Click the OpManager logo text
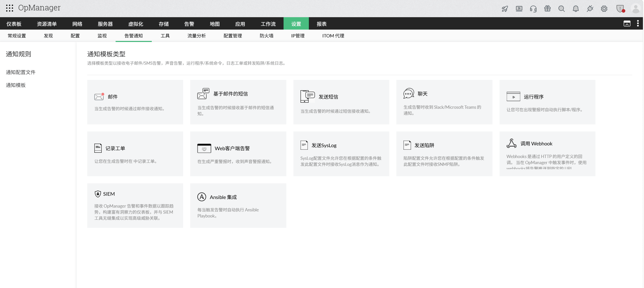 pyautogui.click(x=39, y=8)
